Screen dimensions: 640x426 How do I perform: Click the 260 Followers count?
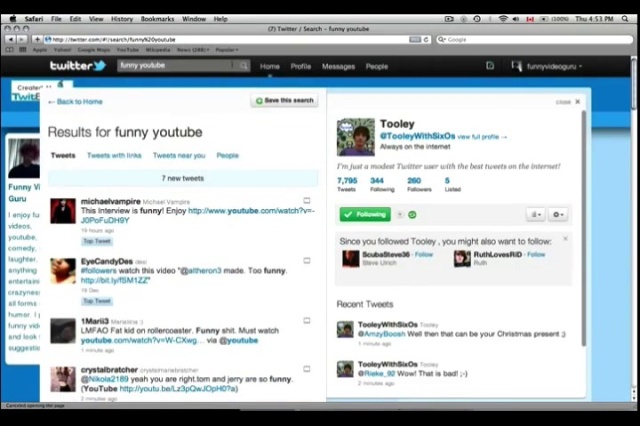pyautogui.click(x=419, y=184)
